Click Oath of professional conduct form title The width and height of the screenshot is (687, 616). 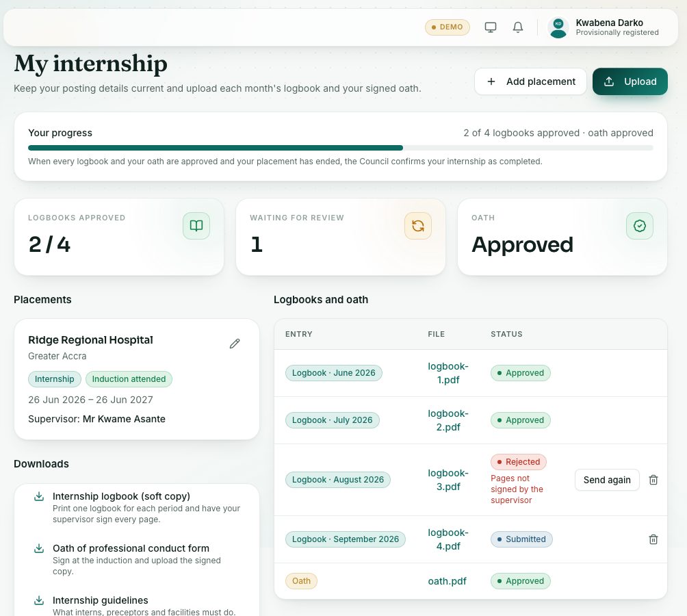coord(131,548)
